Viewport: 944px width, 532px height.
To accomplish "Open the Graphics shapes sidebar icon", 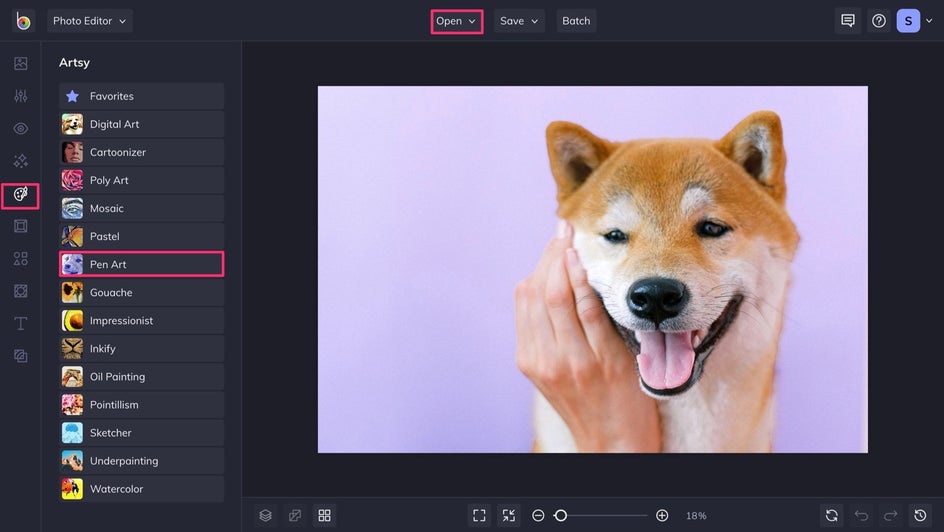I will point(20,259).
